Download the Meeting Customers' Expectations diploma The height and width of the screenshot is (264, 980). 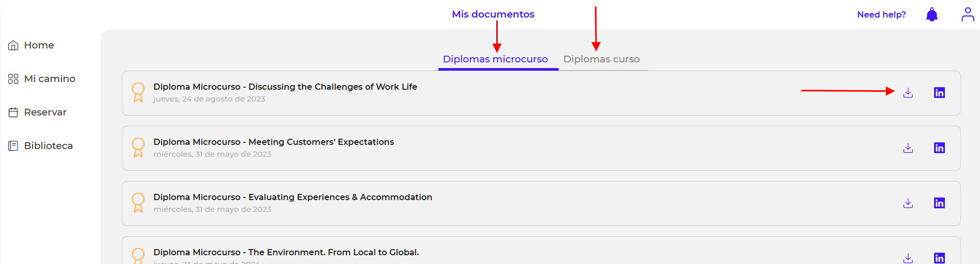908,148
